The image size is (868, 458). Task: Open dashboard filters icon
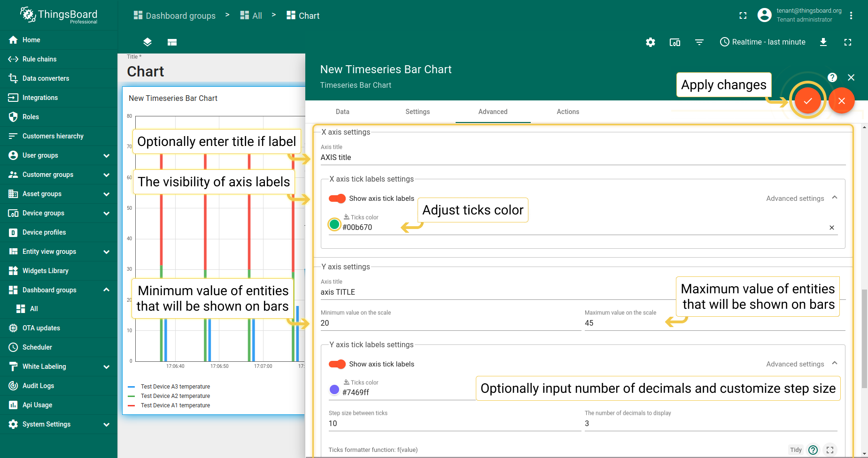click(699, 42)
